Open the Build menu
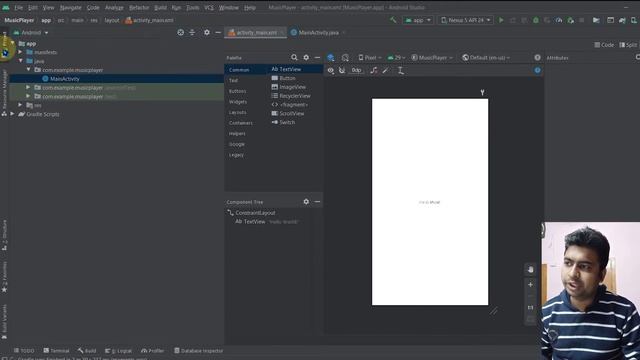The height and width of the screenshot is (360, 640). click(160, 7)
